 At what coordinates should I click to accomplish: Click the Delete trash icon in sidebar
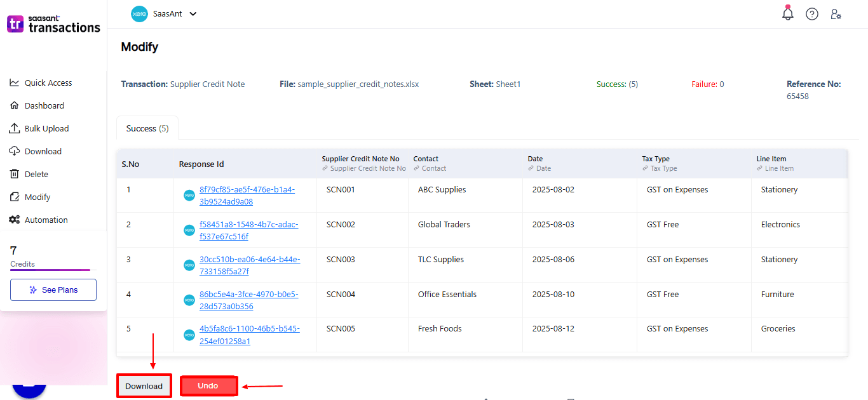[14, 173]
